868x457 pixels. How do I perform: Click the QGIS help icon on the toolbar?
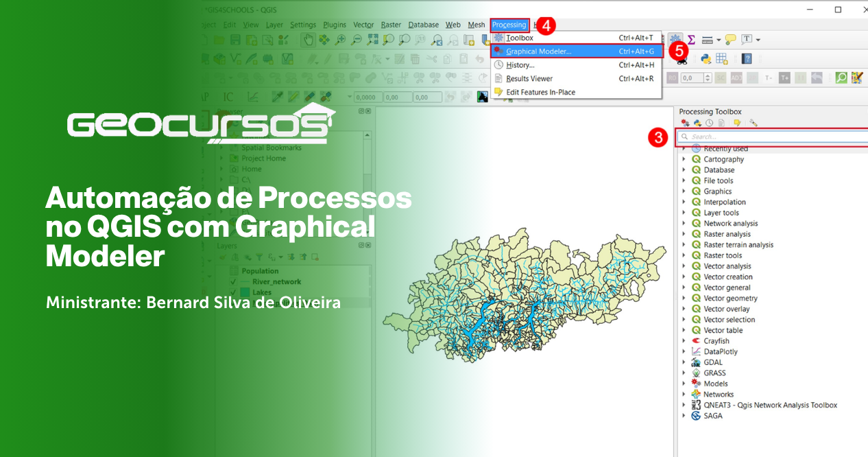coord(747,58)
